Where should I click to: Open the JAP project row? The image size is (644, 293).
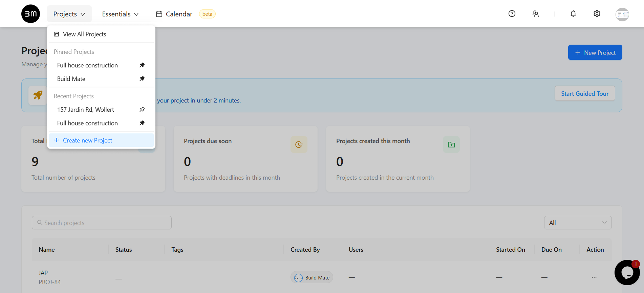(43, 273)
